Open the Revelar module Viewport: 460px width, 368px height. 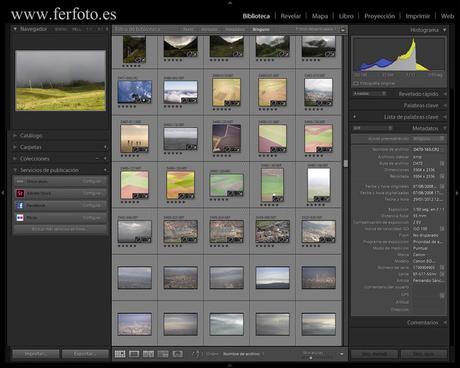click(291, 16)
